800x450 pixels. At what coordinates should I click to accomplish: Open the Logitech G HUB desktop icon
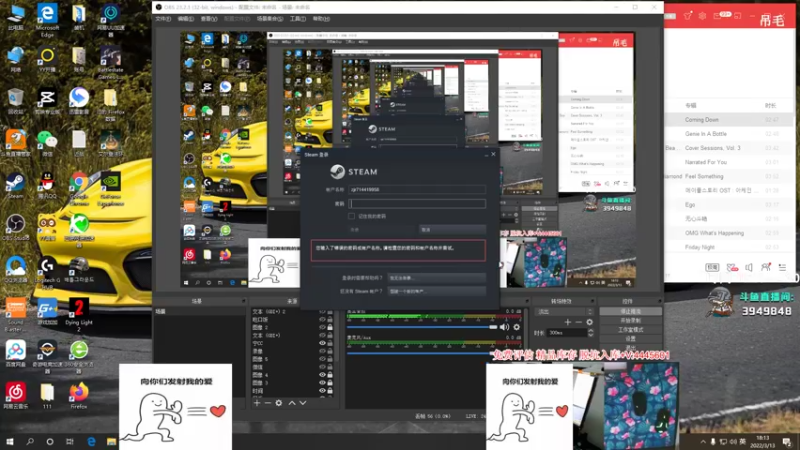coord(47,273)
